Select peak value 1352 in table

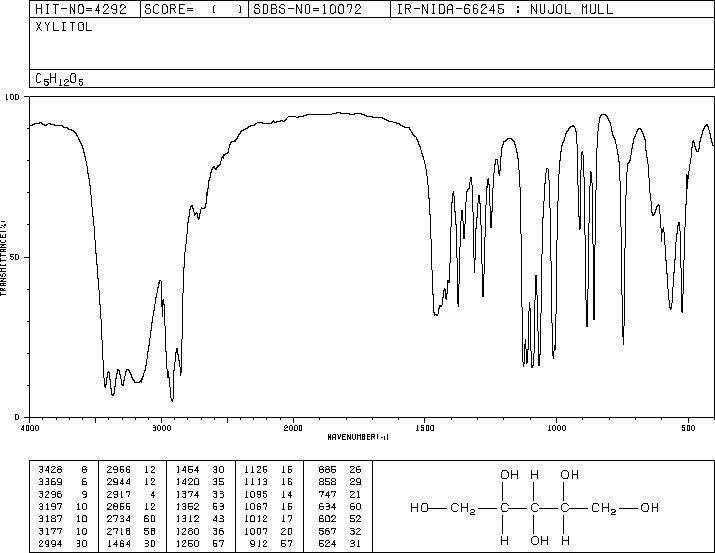point(187,506)
